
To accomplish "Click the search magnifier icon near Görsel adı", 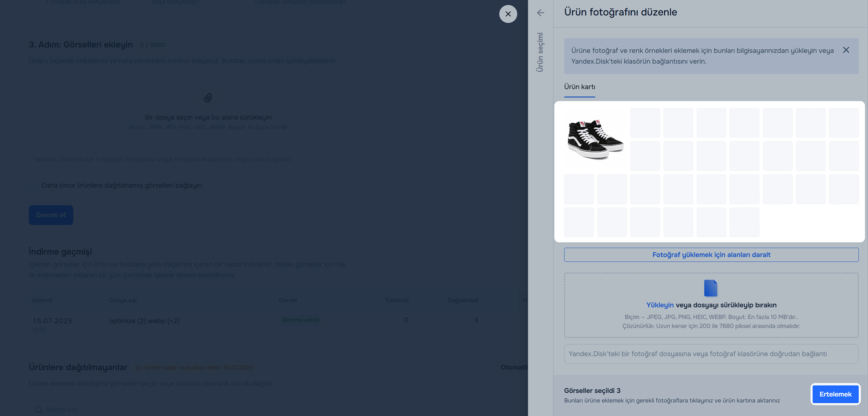I will (x=38, y=409).
